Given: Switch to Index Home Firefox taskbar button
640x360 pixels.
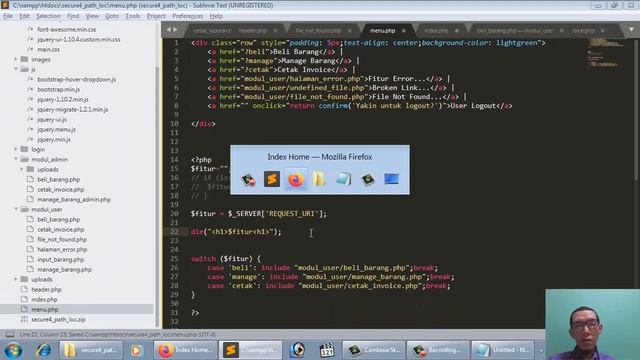Looking at the screenshot, I should tap(185, 350).
